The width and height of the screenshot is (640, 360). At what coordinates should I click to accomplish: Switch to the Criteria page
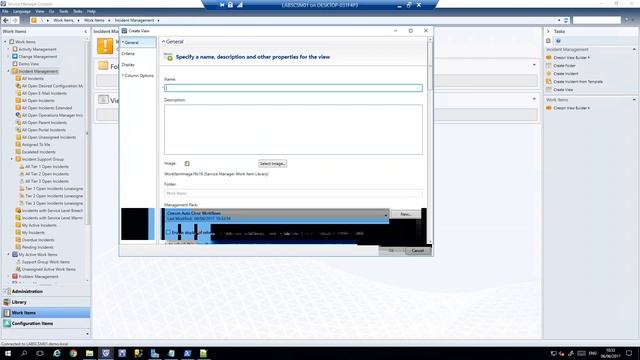tap(128, 53)
